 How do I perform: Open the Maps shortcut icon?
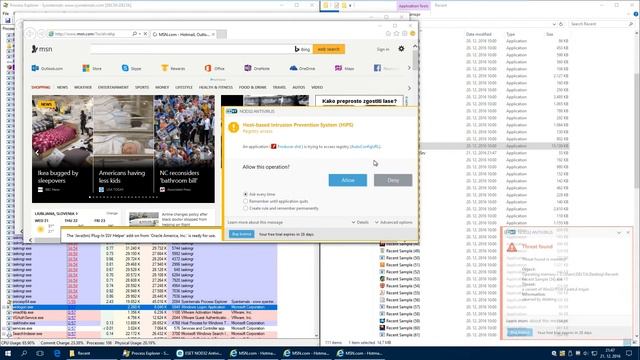(x=338, y=68)
